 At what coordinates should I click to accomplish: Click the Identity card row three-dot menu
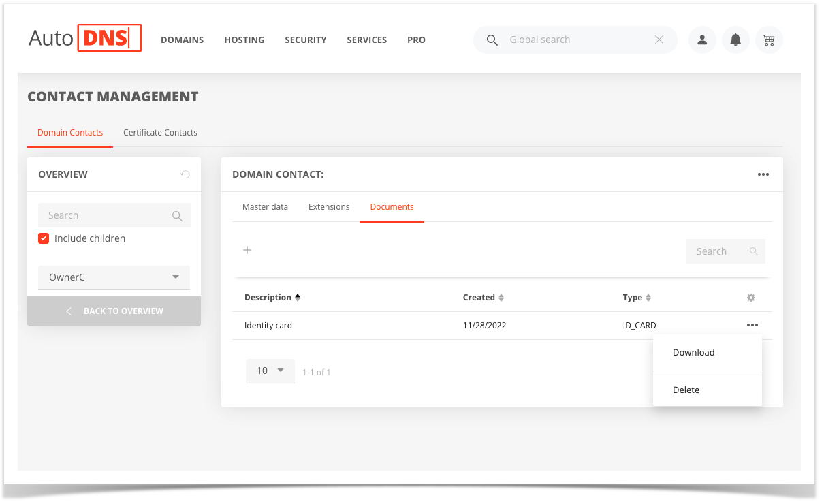click(x=752, y=326)
